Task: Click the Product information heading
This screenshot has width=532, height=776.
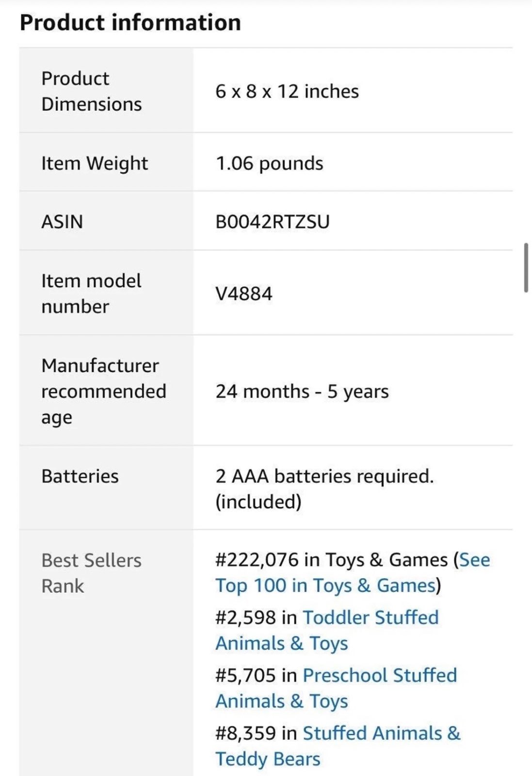Action: tap(130, 23)
